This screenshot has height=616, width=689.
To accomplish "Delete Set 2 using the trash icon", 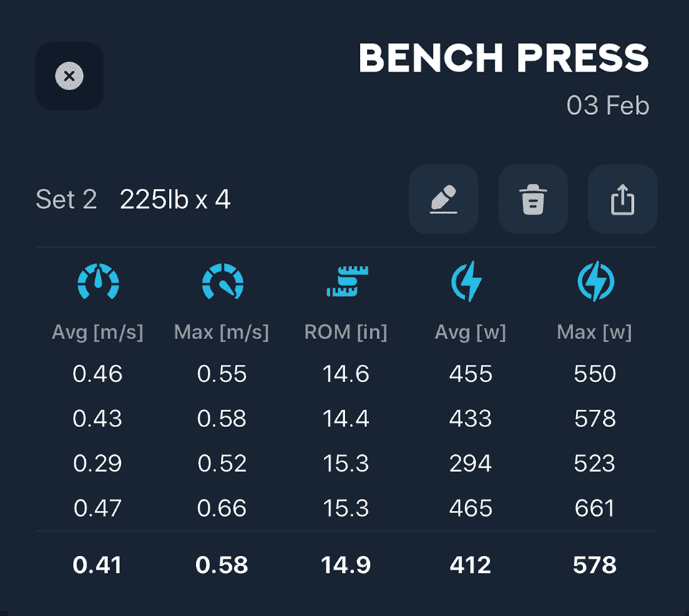I will tap(532, 200).
